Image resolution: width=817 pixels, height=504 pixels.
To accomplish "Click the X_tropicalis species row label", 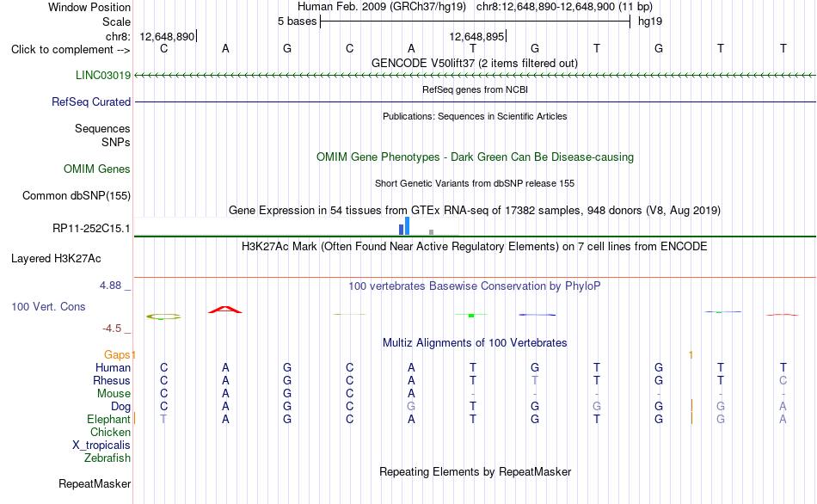I will click(101, 446).
